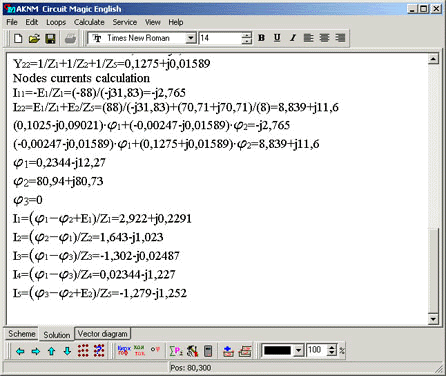This screenshot has width=446, height=376.
Task: Click the power balance sigma P icon
Action: (x=176, y=351)
